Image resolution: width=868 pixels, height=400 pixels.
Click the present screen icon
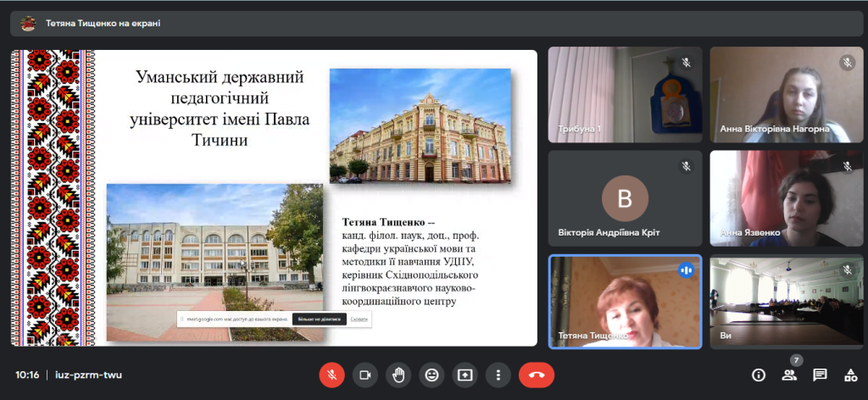point(465,375)
